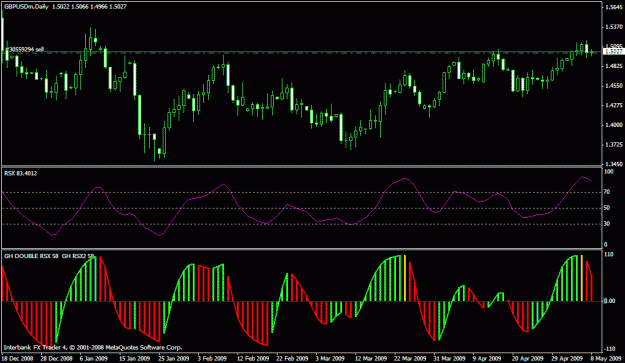Click the RSX scale value 30
The image size is (625, 363).
(607, 224)
